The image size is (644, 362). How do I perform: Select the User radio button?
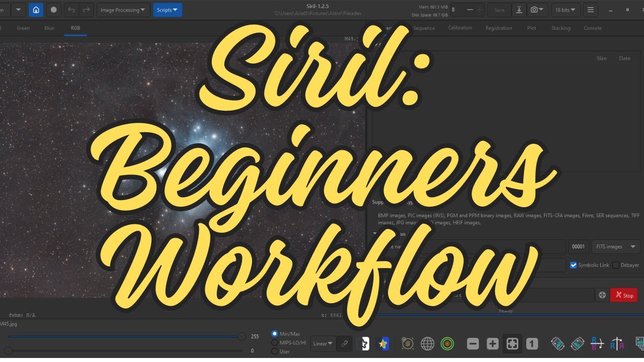pos(275,351)
